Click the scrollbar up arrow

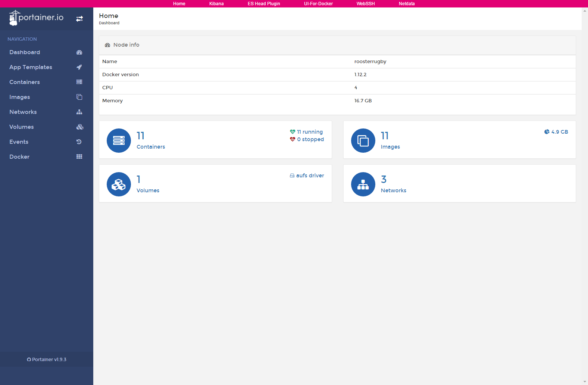(x=585, y=11)
